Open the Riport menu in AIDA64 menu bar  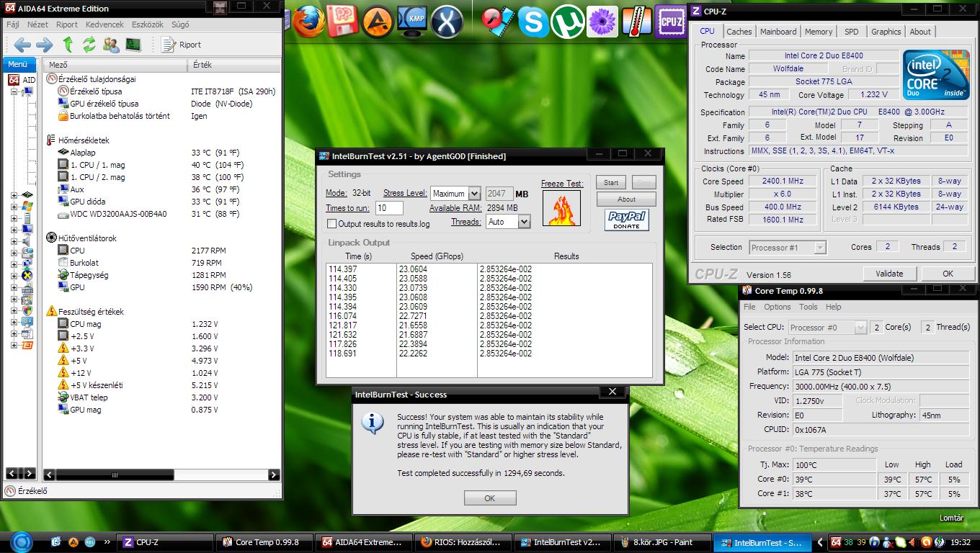66,24
